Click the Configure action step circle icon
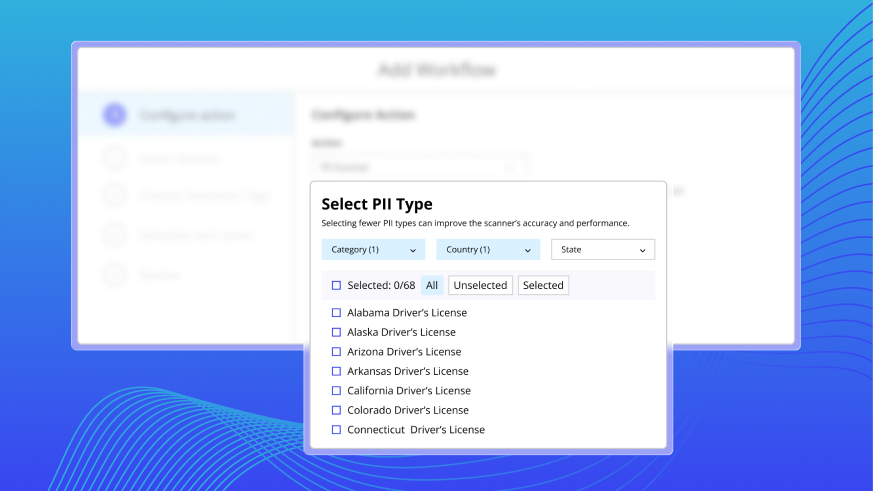873x491 pixels. (x=115, y=115)
